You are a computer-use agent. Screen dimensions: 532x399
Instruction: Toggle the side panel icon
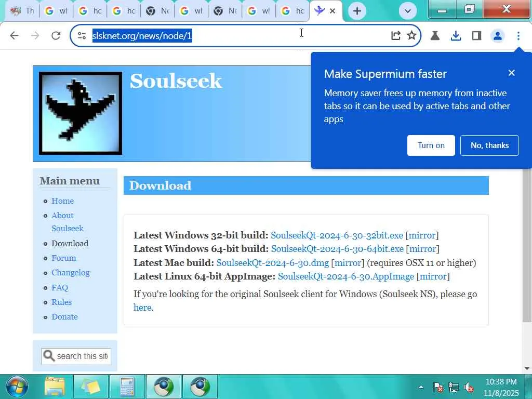point(477,35)
